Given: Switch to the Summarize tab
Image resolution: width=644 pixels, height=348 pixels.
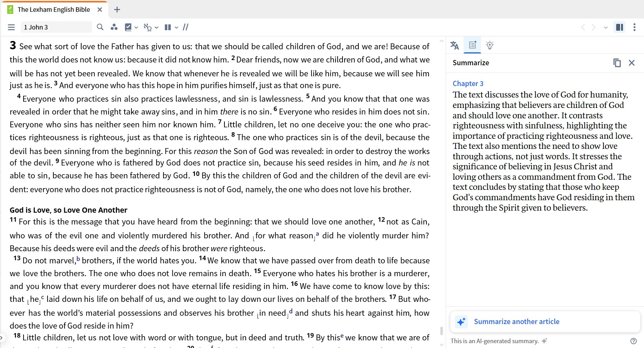Looking at the screenshot, I should (472, 45).
